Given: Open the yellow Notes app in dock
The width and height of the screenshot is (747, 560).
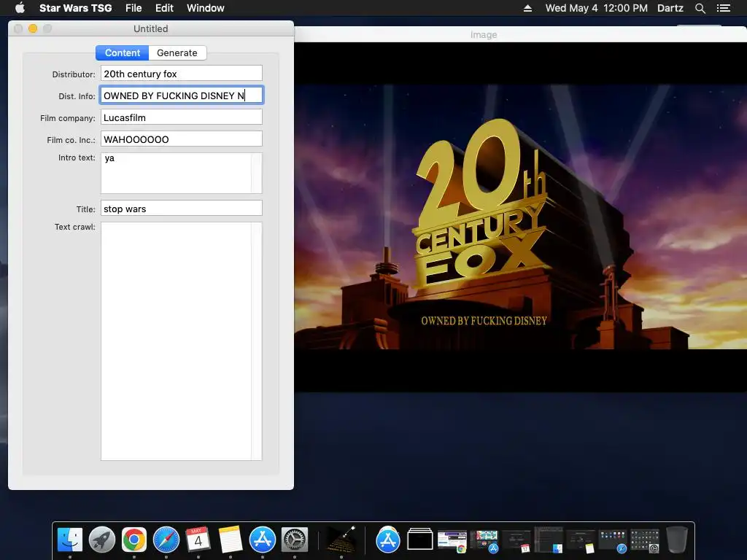Looking at the screenshot, I should 231,540.
